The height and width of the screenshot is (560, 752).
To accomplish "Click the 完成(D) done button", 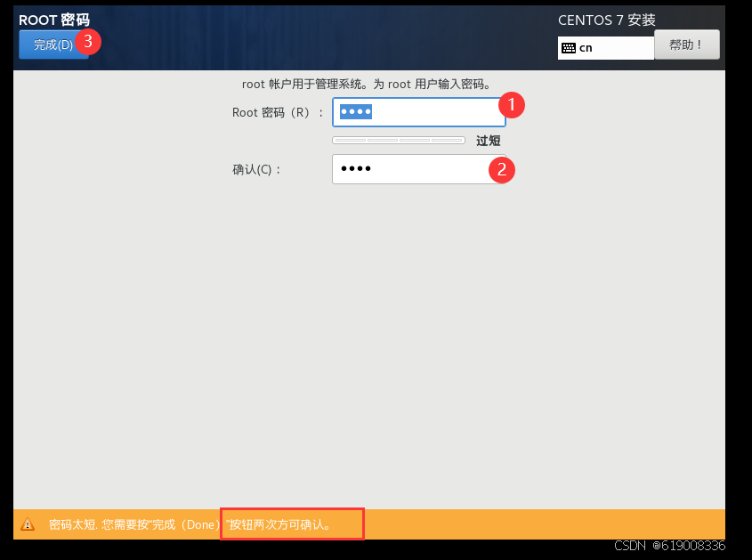I will click(53, 45).
